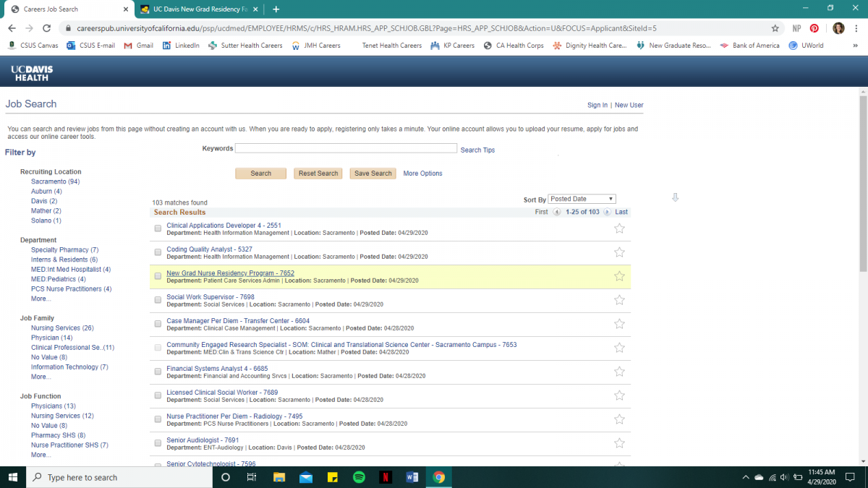Viewport: 868px width, 488px height.
Task: Click the Keywords input field
Action: tap(346, 148)
